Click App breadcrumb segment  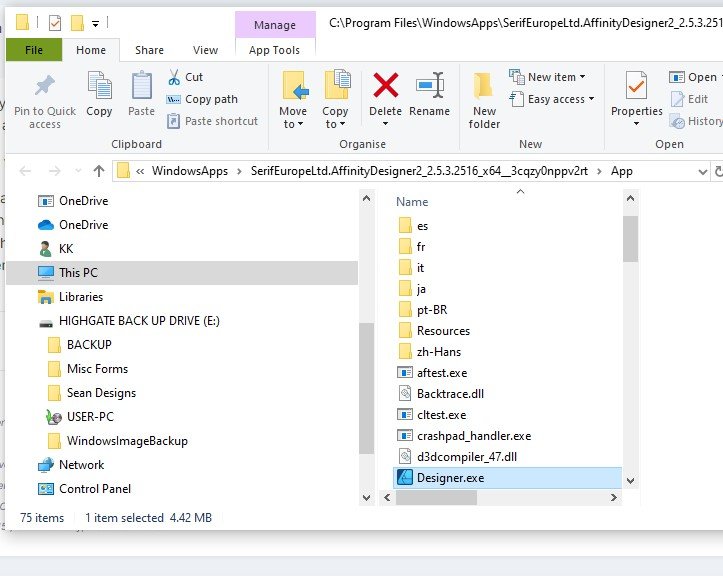pos(622,171)
